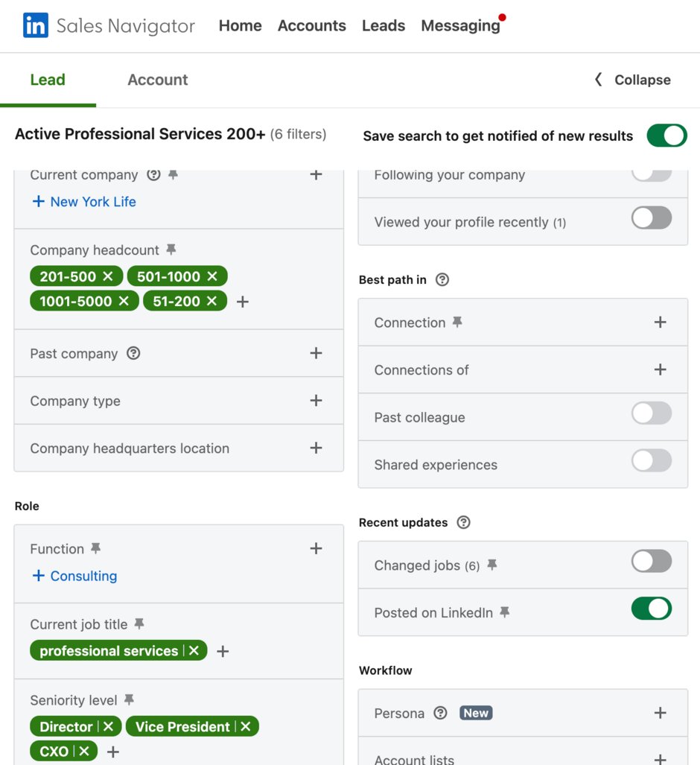The image size is (700, 765).
Task: Remove the 501-1000 headcount filter
Action: point(212,276)
